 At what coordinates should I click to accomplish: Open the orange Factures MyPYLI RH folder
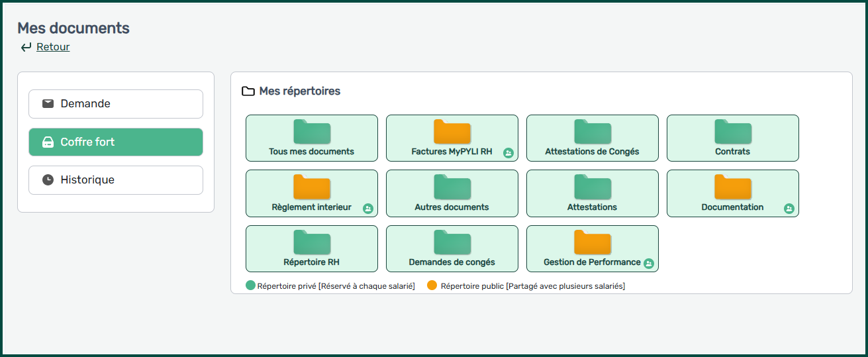pos(452,138)
